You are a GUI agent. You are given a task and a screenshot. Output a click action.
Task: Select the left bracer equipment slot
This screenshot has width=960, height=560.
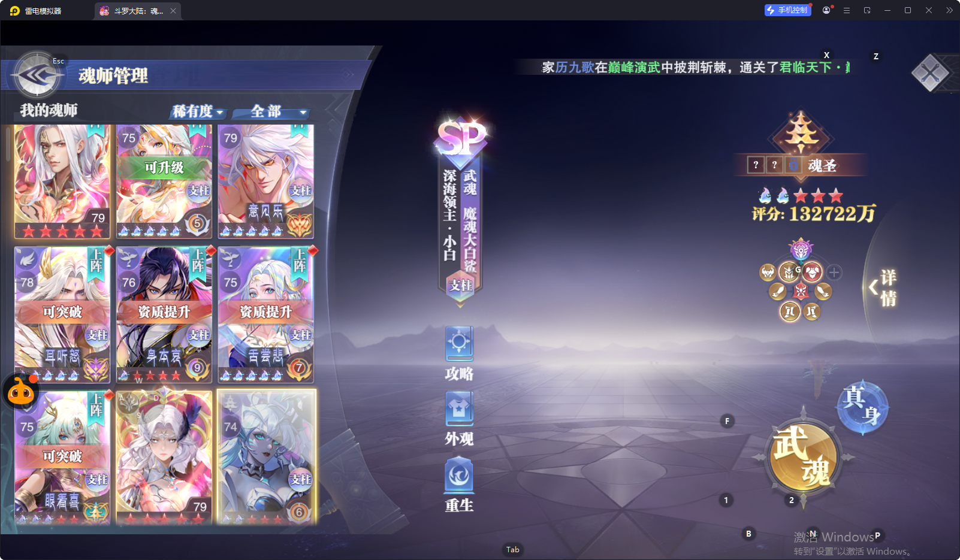pos(778,292)
